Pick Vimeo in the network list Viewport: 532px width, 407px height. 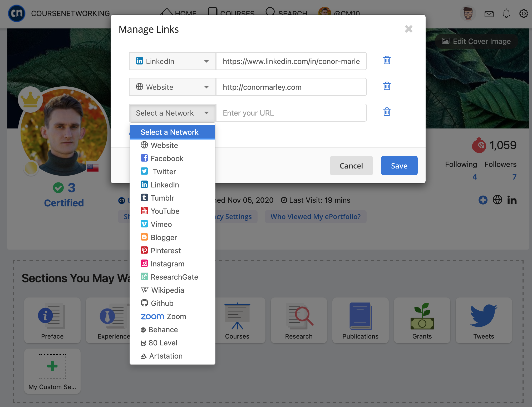point(173,224)
